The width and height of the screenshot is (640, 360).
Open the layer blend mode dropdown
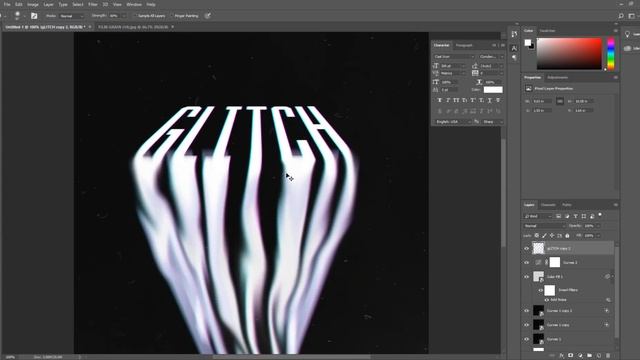click(x=544, y=226)
